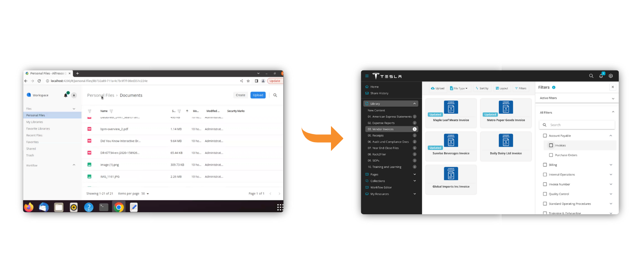Click the Filters search field
Viewport: 644px width, 277px height.
(577, 125)
